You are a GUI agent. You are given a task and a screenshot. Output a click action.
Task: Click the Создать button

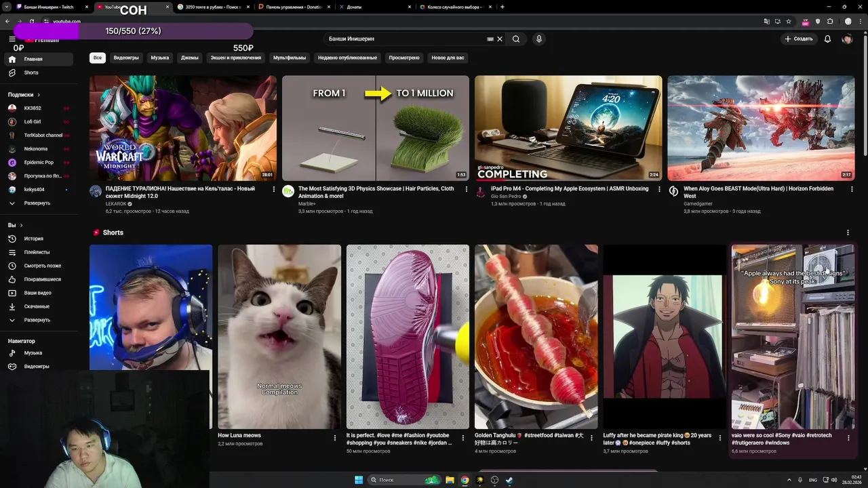(799, 39)
